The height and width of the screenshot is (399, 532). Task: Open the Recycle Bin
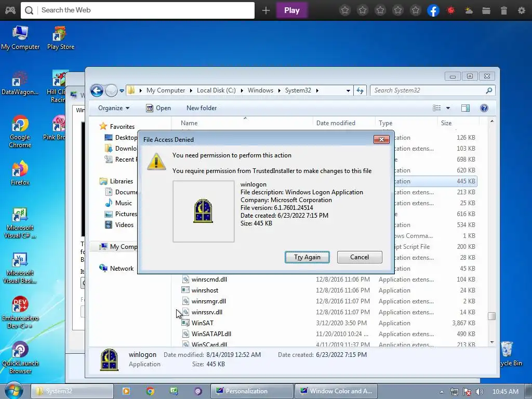[x=507, y=353]
